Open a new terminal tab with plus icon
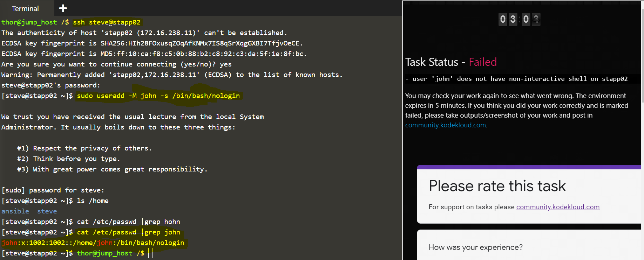 pyautogui.click(x=63, y=8)
